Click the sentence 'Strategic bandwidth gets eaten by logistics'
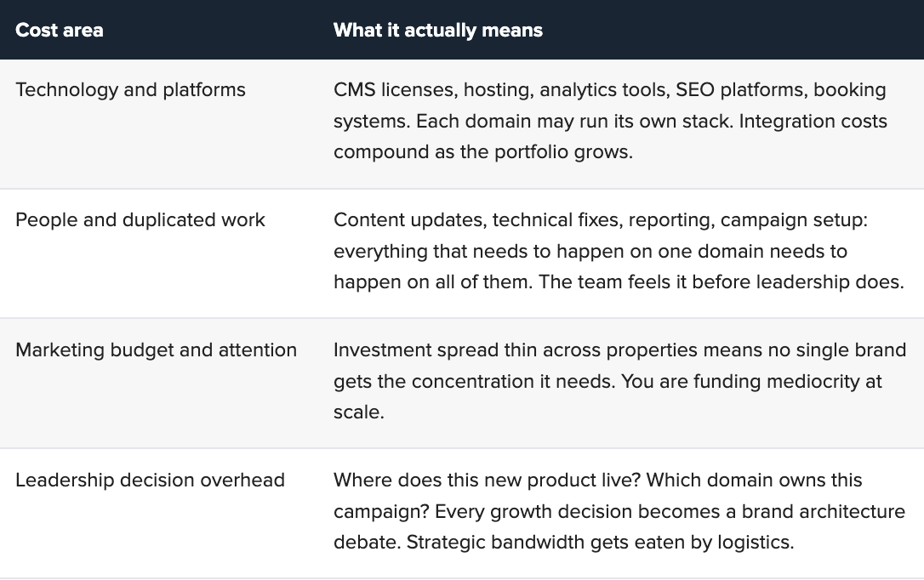Image resolution: width=924 pixels, height=580 pixels. pyautogui.click(x=600, y=543)
